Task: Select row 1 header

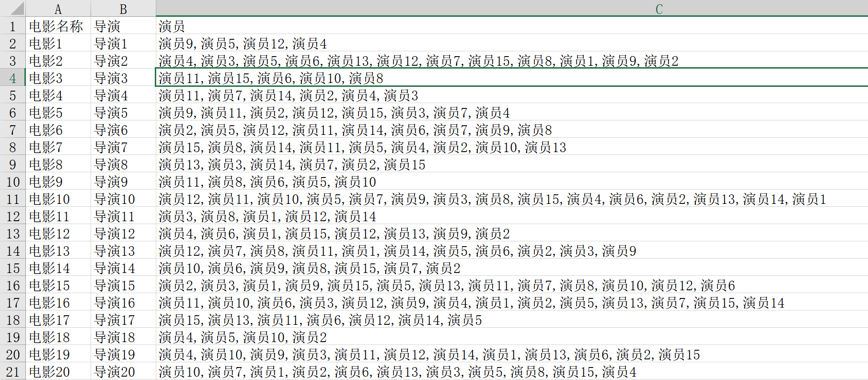Action: coord(12,26)
